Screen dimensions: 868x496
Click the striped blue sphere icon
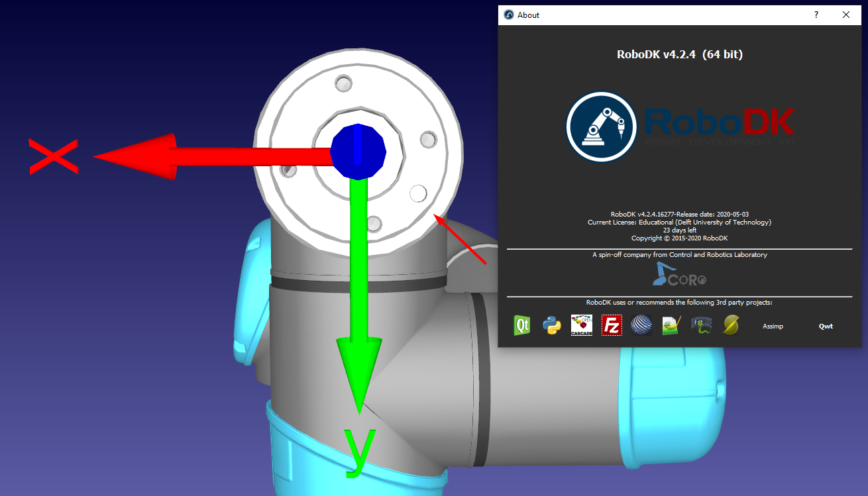[641, 325]
